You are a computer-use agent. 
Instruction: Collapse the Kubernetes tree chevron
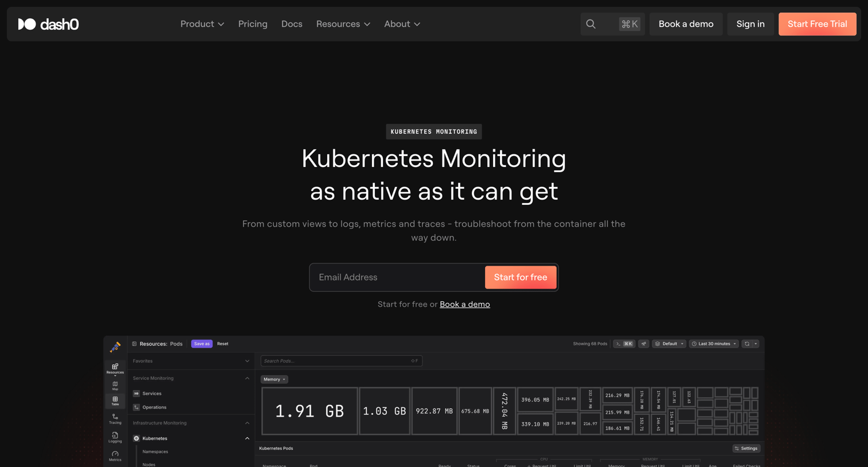tap(247, 438)
